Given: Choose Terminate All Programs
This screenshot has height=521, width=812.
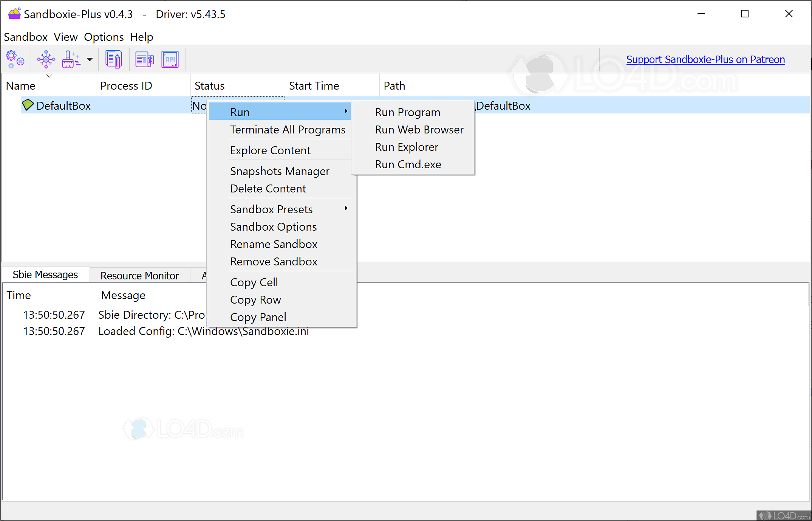Looking at the screenshot, I should point(288,129).
